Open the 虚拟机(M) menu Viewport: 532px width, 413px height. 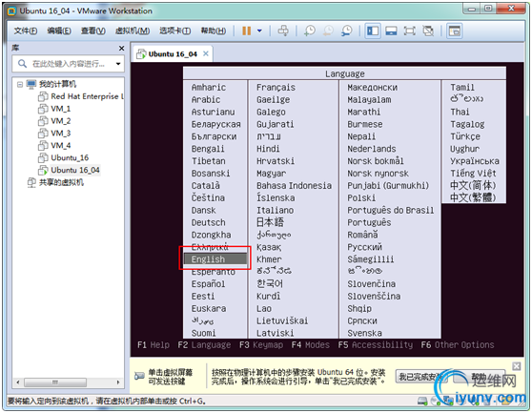[133, 31]
